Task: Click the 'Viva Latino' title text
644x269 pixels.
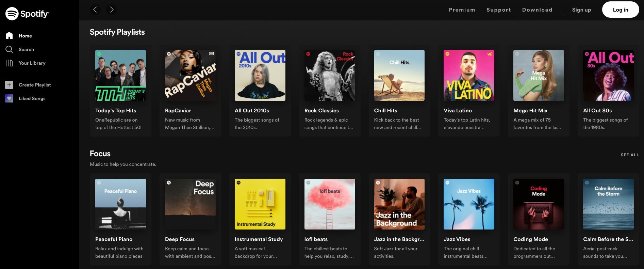Action: point(458,111)
